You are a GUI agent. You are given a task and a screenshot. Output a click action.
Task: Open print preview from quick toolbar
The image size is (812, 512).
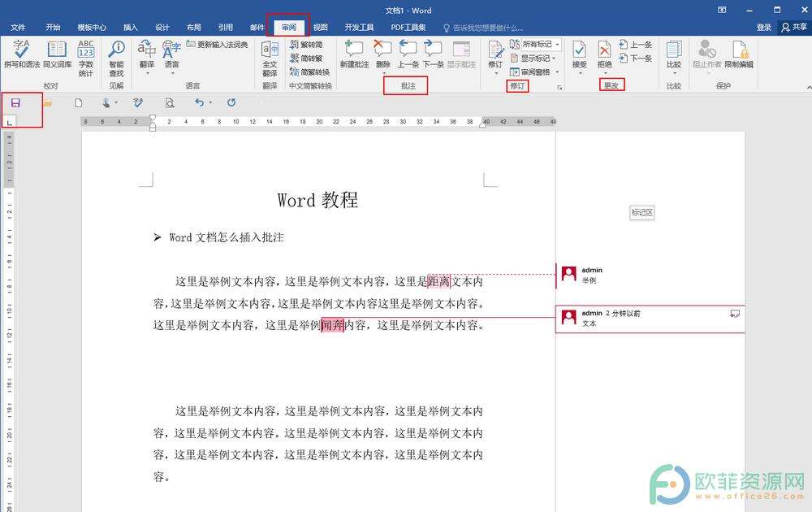pyautogui.click(x=170, y=103)
